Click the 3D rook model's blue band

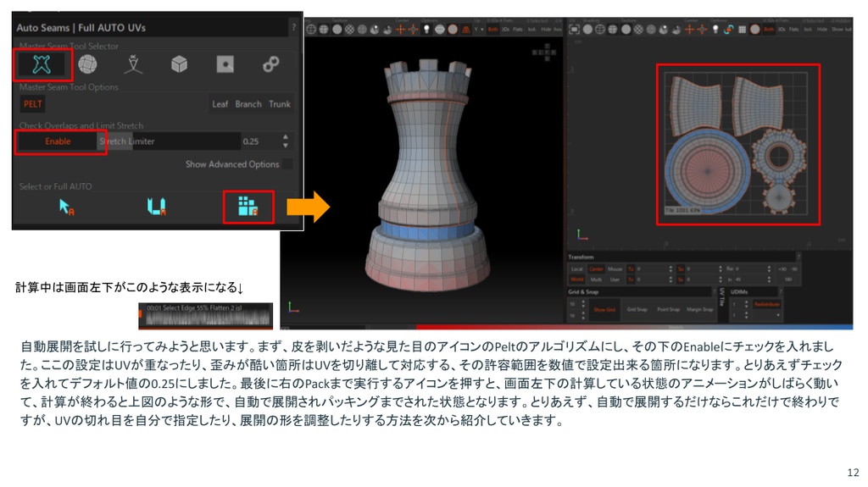426,229
